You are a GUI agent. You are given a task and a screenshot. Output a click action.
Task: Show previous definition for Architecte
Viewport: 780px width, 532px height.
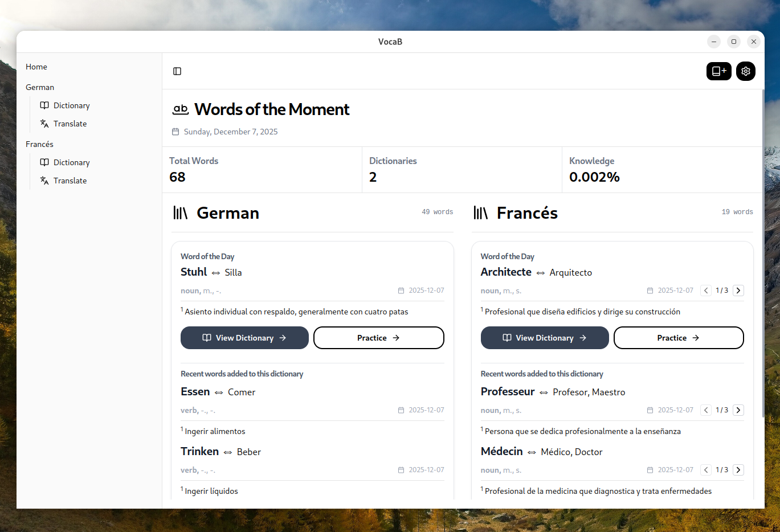tap(706, 290)
